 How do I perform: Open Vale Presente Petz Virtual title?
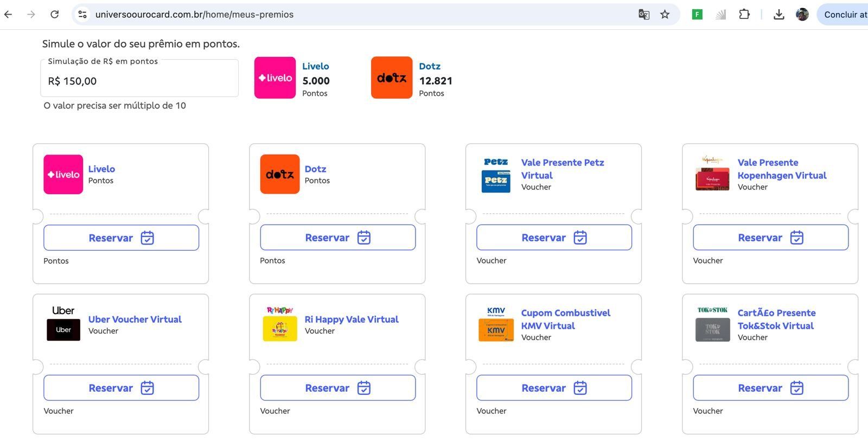[563, 169]
